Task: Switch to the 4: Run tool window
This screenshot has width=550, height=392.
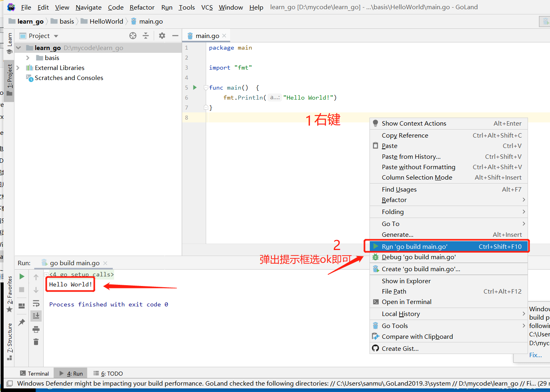Action: coord(71,373)
